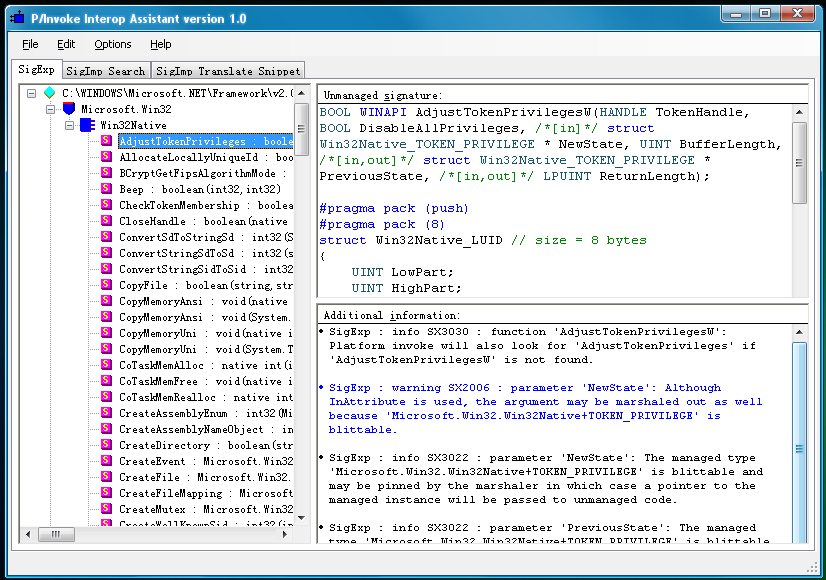Open the File menu
Viewport: 826px width, 580px height.
30,44
